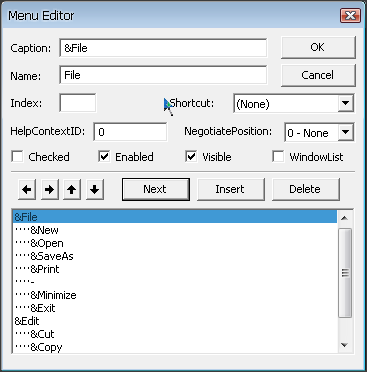Enable the WindowList checkbox
This screenshot has height=372, width=367.
coord(278,157)
